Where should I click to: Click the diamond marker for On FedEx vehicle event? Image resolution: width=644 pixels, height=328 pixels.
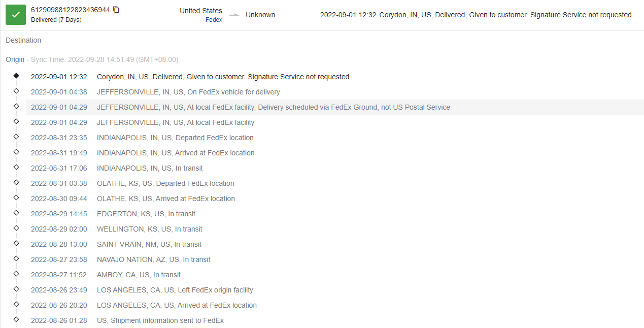click(x=16, y=91)
